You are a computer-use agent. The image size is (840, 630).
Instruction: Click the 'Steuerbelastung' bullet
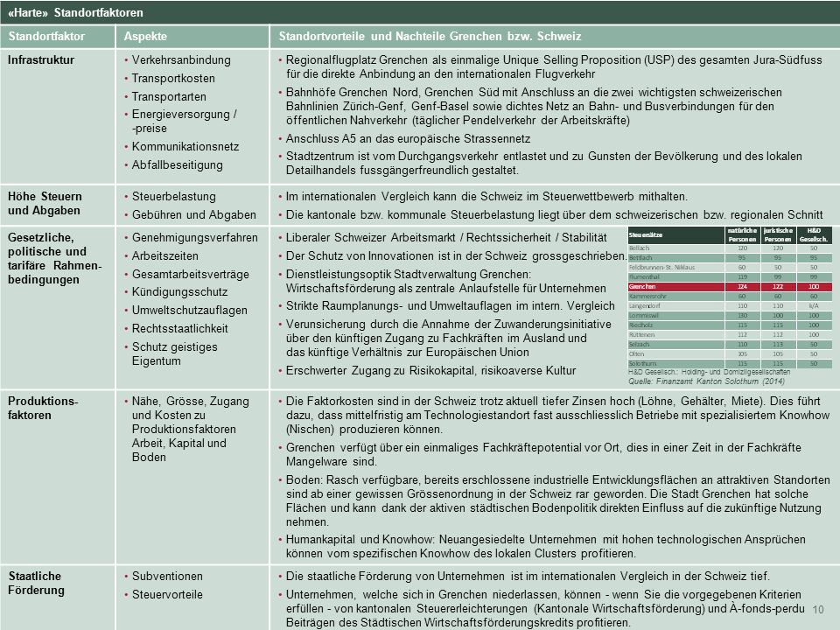pyautogui.click(x=173, y=197)
